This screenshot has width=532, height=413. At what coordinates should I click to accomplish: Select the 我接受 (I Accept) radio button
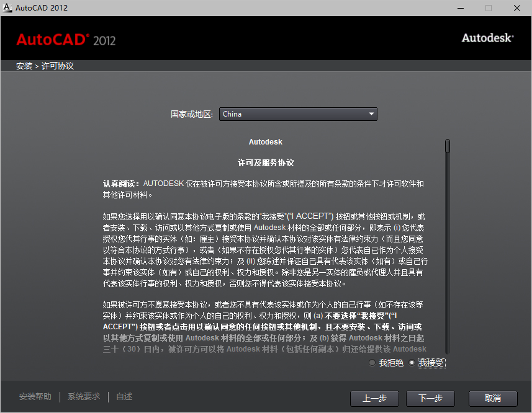tap(412, 363)
